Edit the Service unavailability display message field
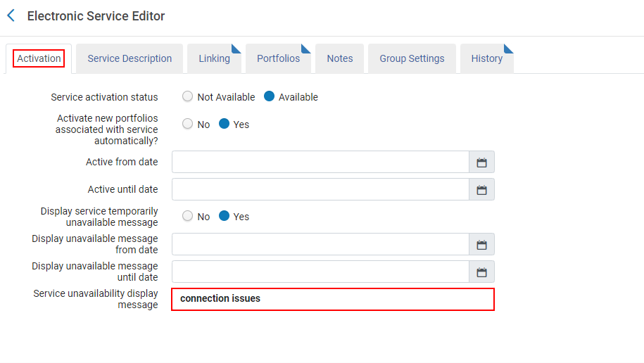644x363 pixels. 333,299
